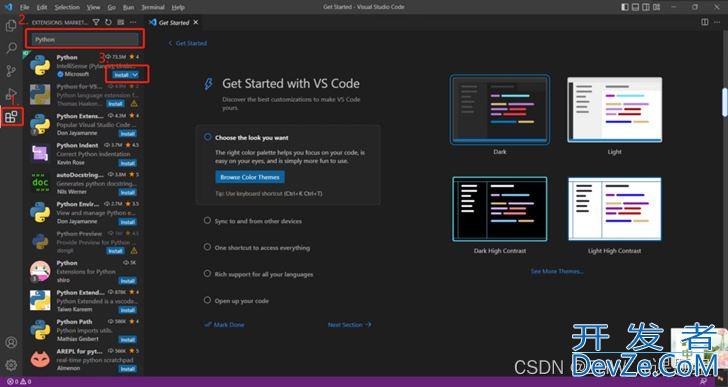Expand the Install dropdown arrow for Microsoft Python

(x=135, y=75)
